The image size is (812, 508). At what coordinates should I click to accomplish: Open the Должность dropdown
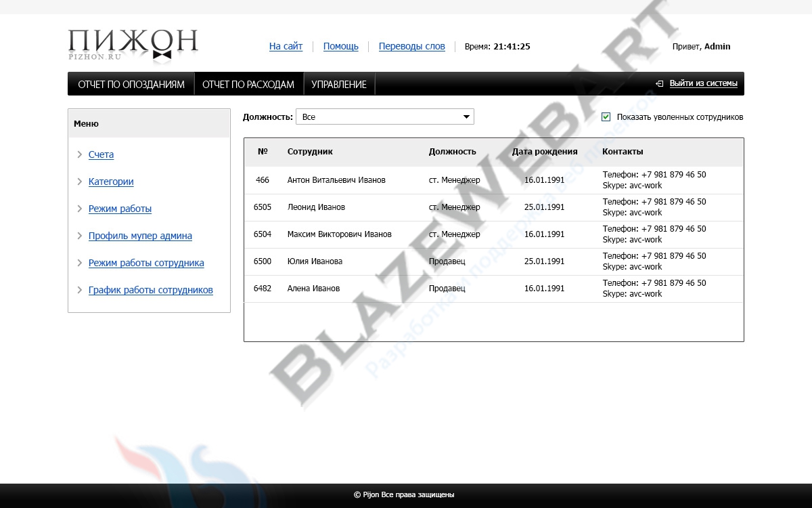pos(384,117)
